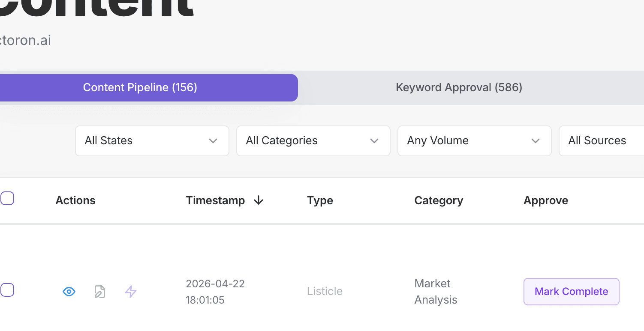Select all rows with the header checkbox

7,197
